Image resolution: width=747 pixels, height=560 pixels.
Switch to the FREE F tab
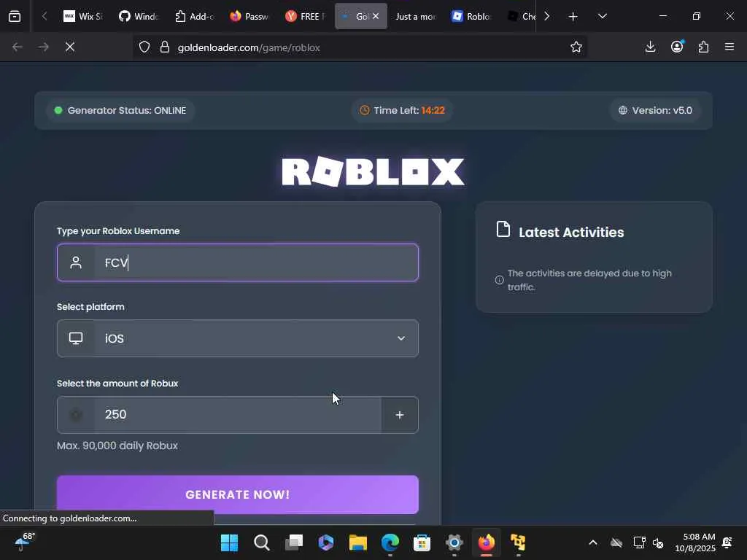point(306,16)
